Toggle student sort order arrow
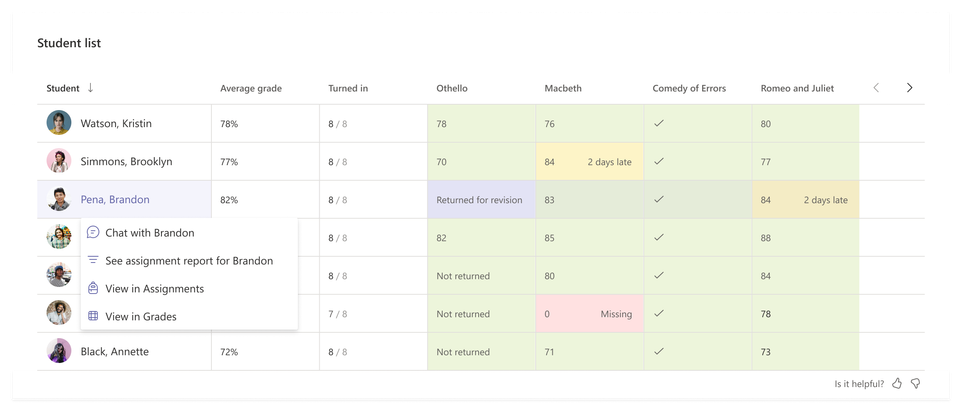This screenshot has width=962, height=411. [90, 88]
